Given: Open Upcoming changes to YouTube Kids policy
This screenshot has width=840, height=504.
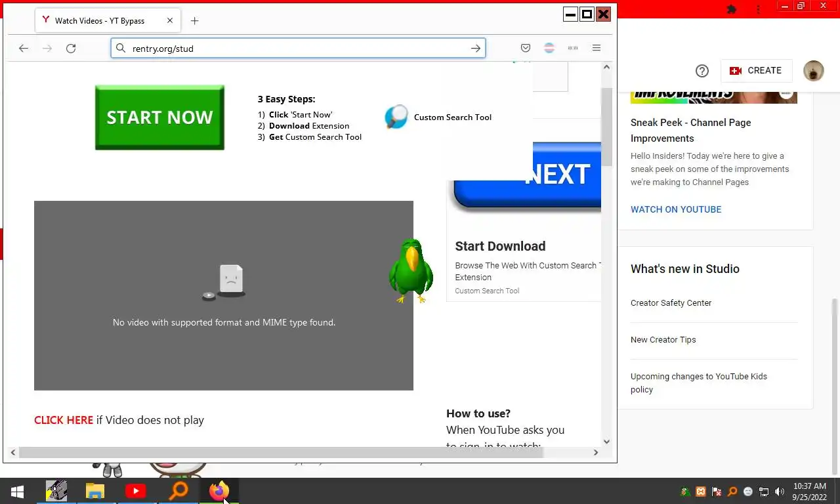Looking at the screenshot, I should pos(699,383).
